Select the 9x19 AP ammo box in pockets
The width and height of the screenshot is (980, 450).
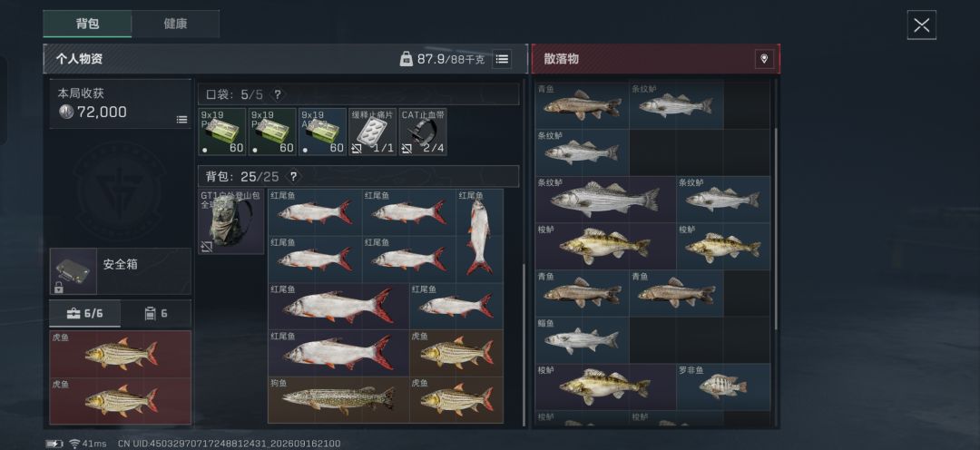[322, 132]
